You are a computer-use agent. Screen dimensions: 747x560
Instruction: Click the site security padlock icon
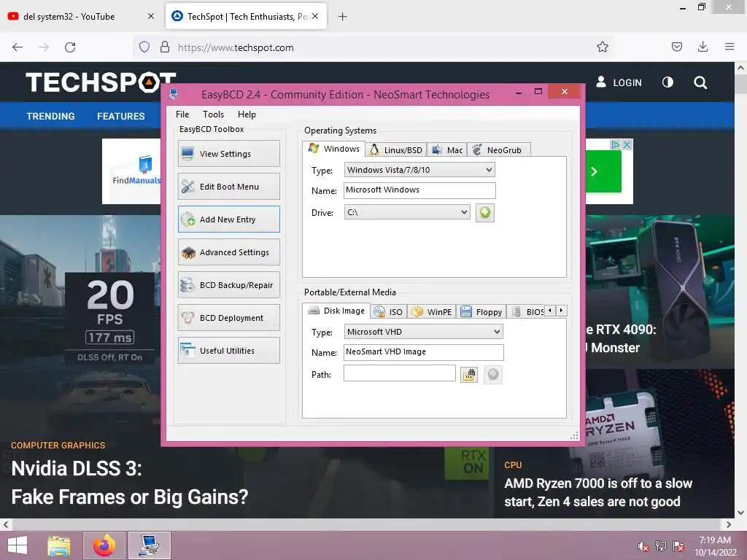pos(164,47)
